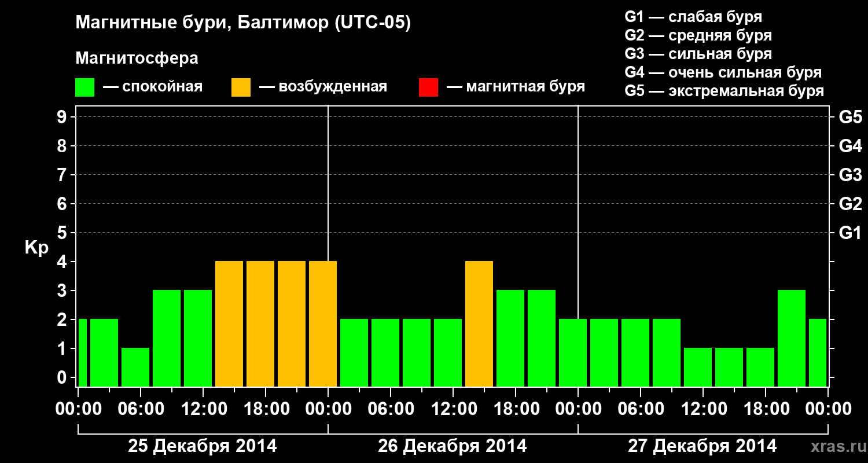Select the title 'Магнитные бури, Балтимор (UTC-05)'
This screenshot has height=463, width=868.
pyautogui.click(x=243, y=24)
